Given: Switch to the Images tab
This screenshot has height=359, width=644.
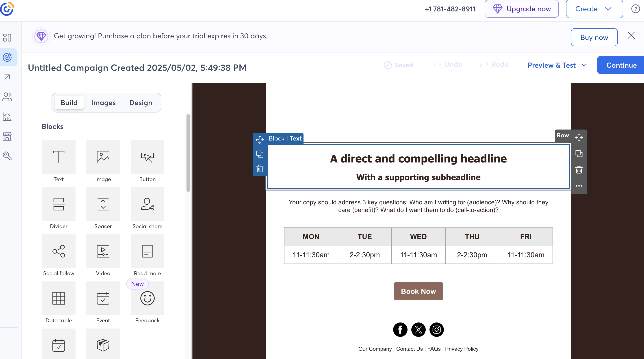Looking at the screenshot, I should pos(103,103).
